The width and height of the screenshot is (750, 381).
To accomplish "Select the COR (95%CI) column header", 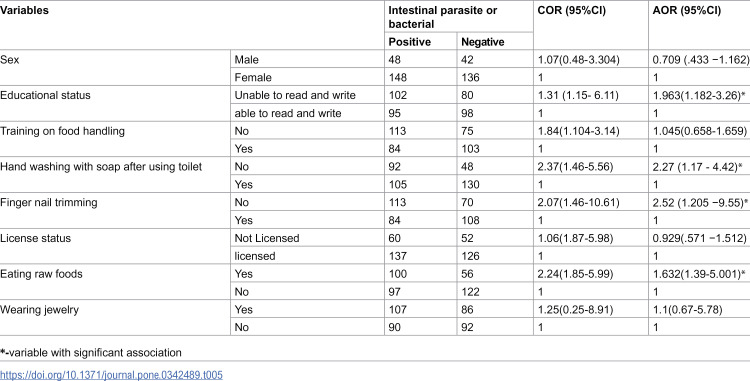I will click(572, 11).
